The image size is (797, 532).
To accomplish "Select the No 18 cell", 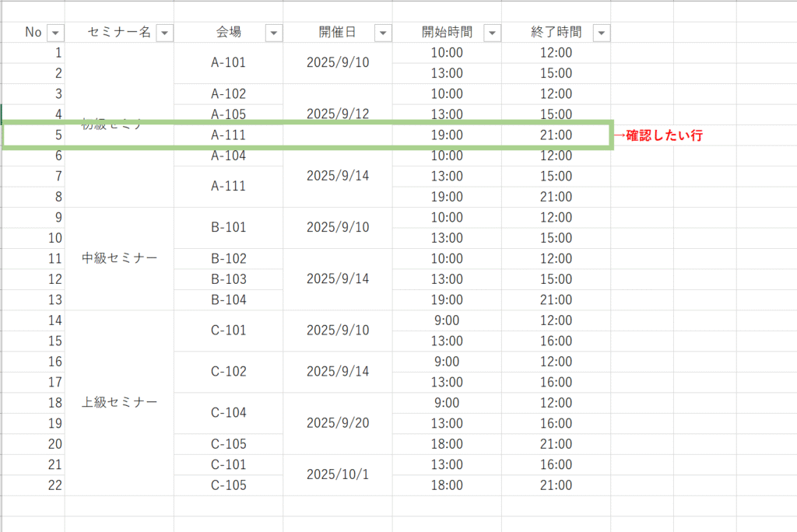I will click(x=33, y=403).
